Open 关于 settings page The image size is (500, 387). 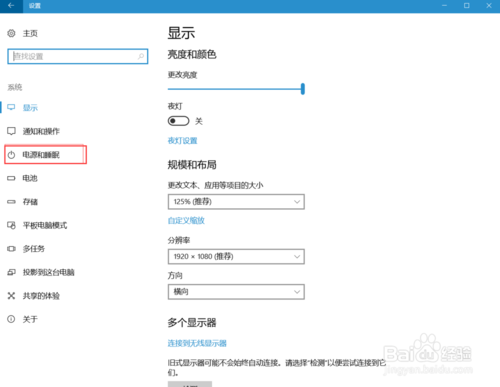30,319
